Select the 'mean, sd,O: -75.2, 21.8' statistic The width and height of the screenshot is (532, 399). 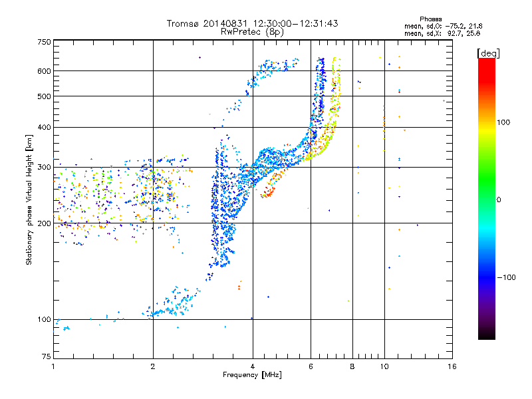coord(443,26)
